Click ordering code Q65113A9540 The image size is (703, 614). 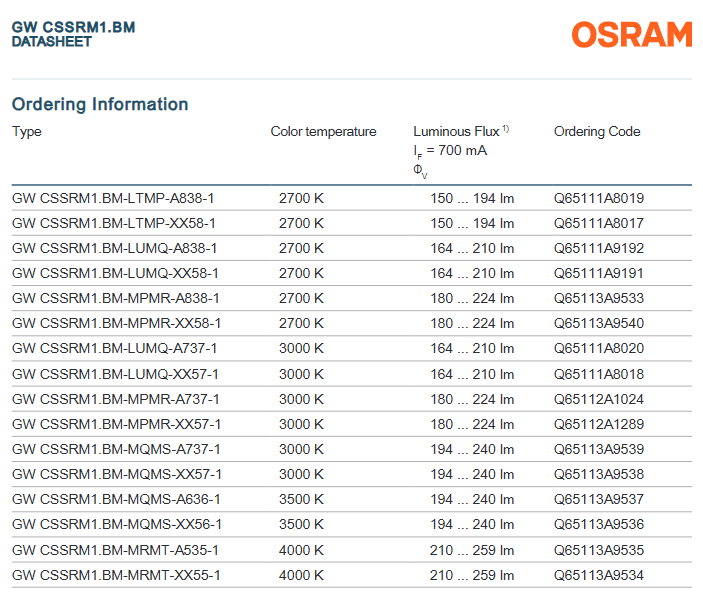(599, 323)
